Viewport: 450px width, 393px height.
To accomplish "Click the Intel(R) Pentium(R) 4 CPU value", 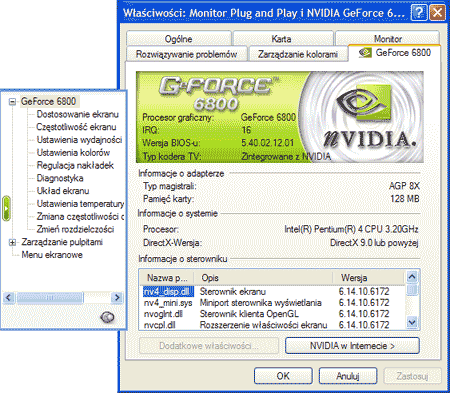I will point(351,229).
